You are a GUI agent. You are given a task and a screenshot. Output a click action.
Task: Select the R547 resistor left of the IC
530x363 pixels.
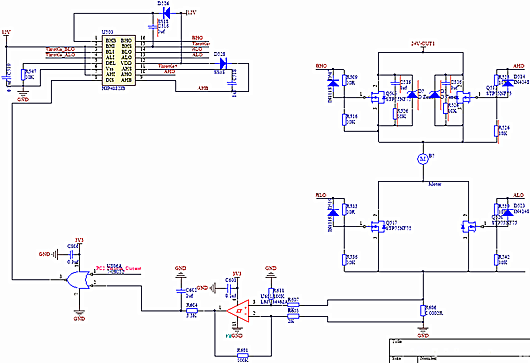(23, 75)
